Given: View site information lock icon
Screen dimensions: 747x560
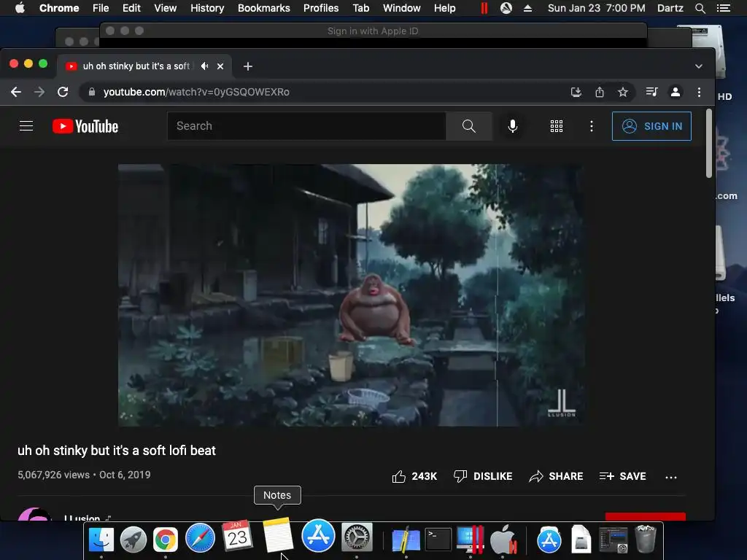Looking at the screenshot, I should coord(91,92).
